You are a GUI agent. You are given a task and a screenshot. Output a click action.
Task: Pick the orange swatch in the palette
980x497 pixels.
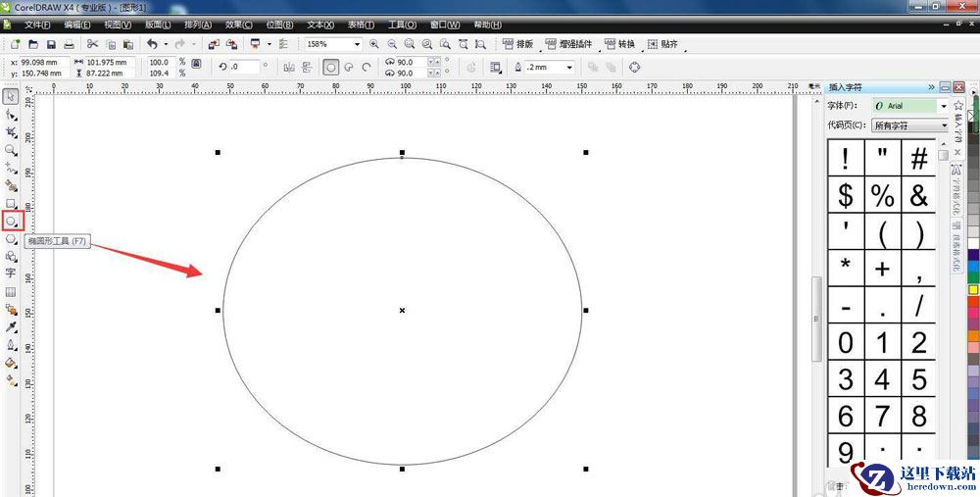click(x=973, y=335)
